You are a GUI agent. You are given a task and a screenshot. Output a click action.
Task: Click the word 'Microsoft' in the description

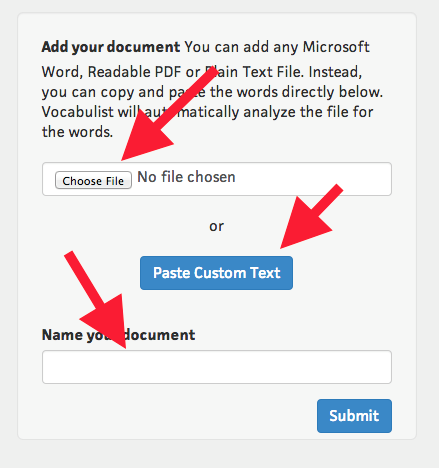click(x=336, y=47)
